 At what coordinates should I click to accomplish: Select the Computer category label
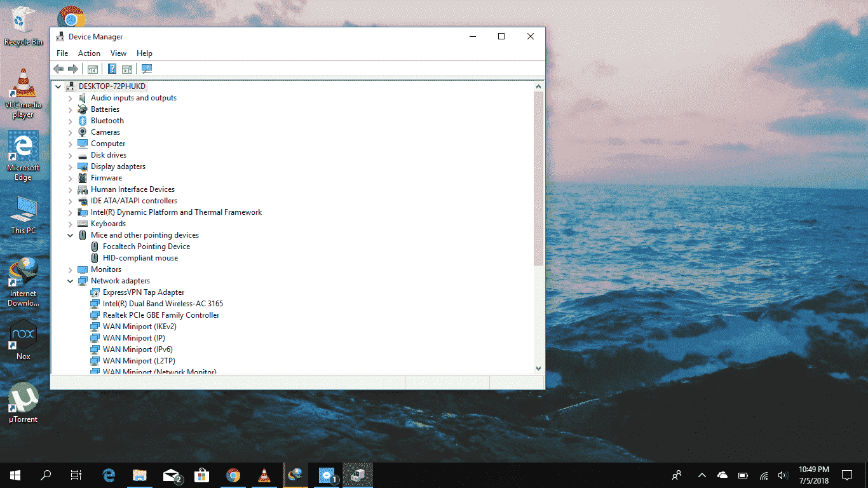coord(108,144)
